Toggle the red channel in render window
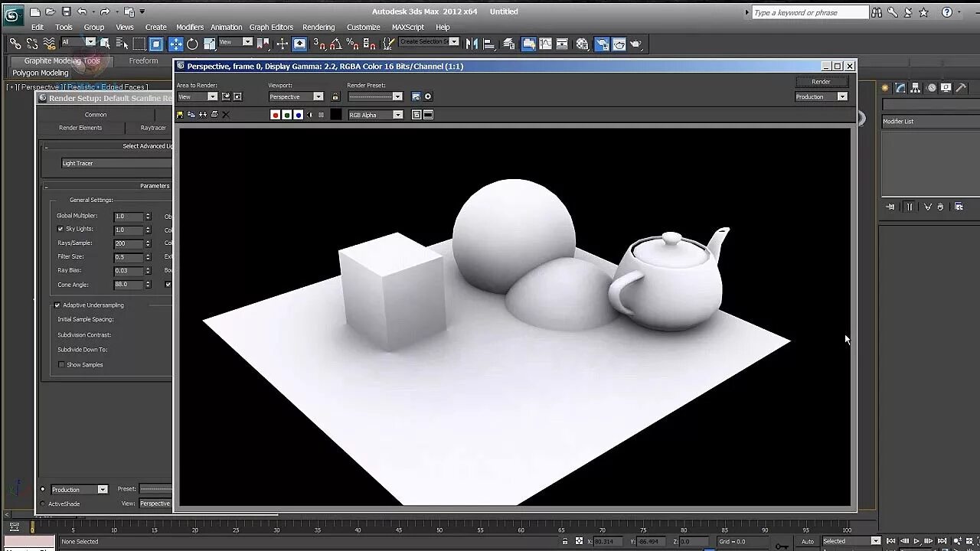This screenshot has height=551, width=980. 275,115
